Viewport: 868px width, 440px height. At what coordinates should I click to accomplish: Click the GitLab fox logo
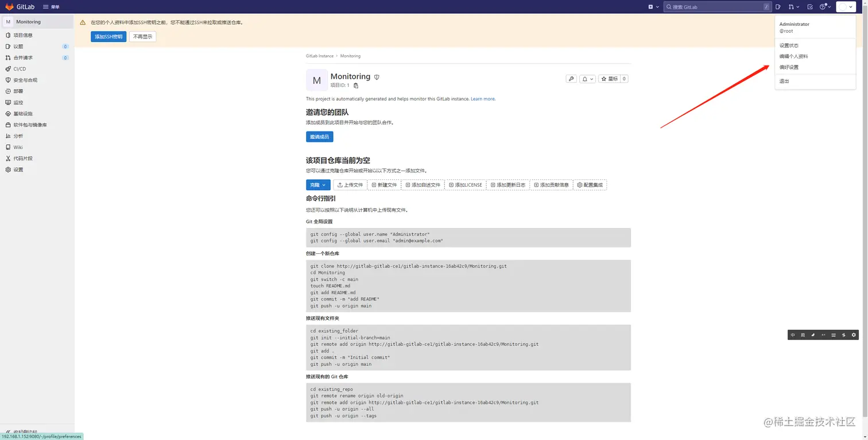[x=9, y=7]
